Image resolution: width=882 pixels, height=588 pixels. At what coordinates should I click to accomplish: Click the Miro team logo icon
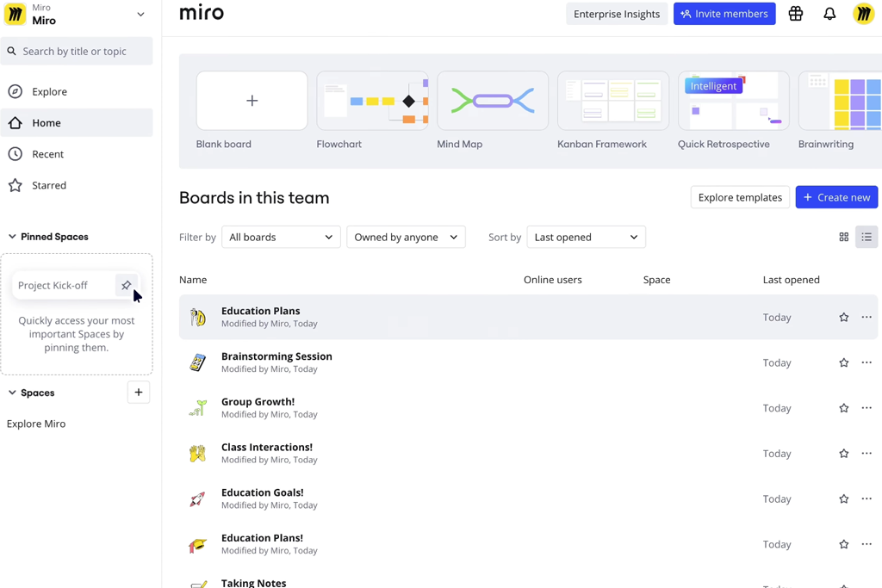(x=16, y=14)
